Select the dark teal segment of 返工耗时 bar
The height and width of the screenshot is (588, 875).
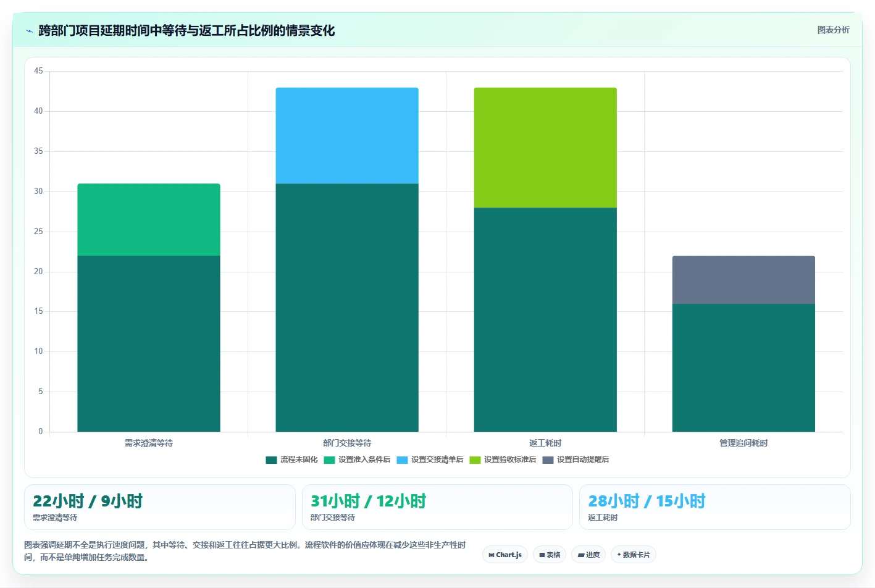(x=545, y=319)
